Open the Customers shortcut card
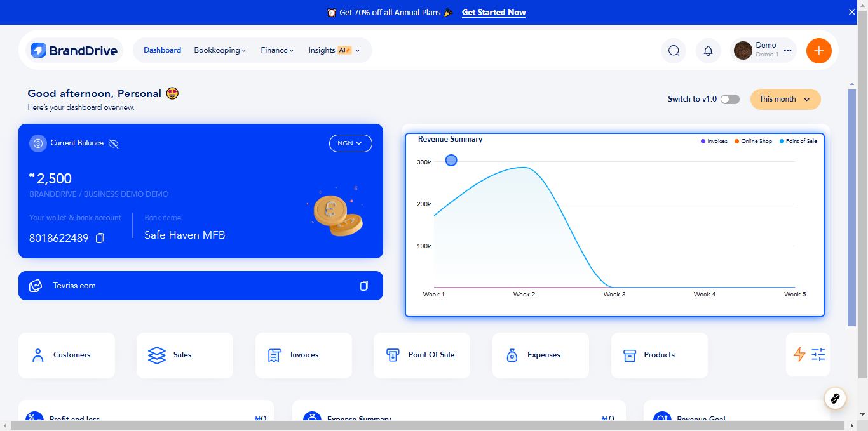The image size is (868, 431). point(67,355)
